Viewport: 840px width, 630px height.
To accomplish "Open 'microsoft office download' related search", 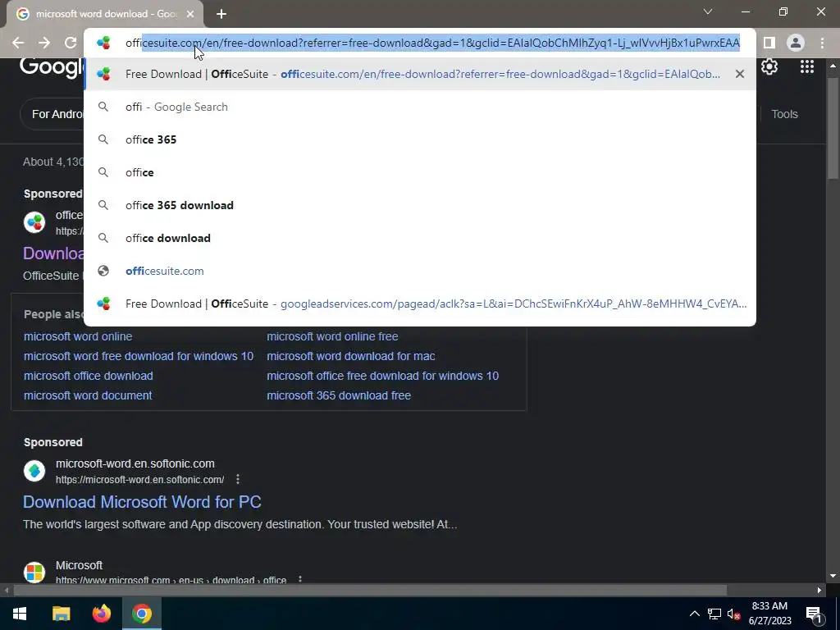I will tap(89, 376).
